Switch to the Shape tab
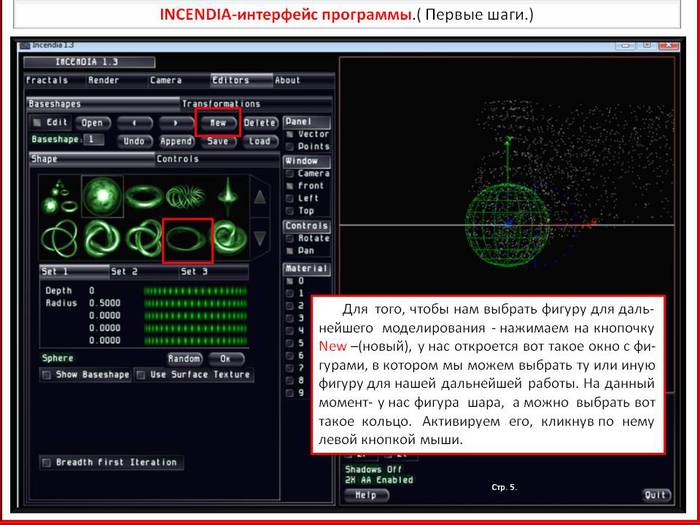700x525 pixels. click(x=92, y=159)
